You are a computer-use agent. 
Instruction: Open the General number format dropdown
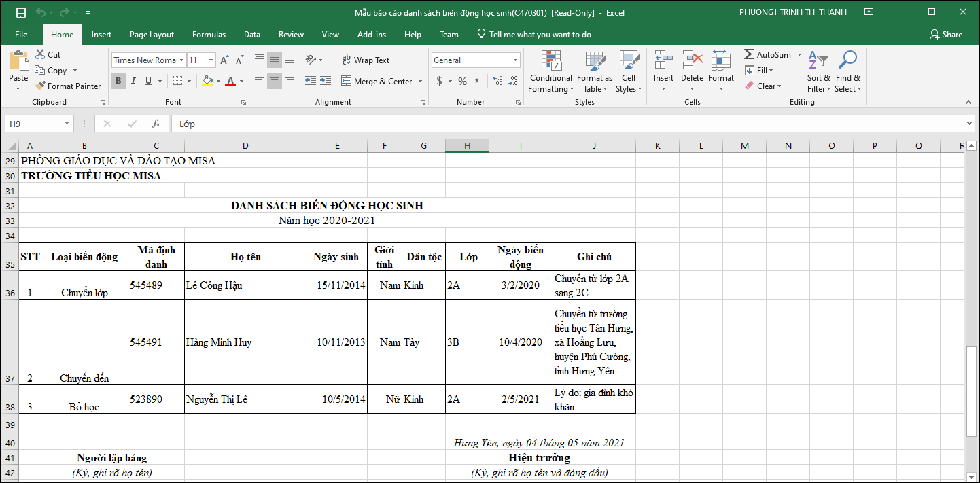click(x=515, y=60)
